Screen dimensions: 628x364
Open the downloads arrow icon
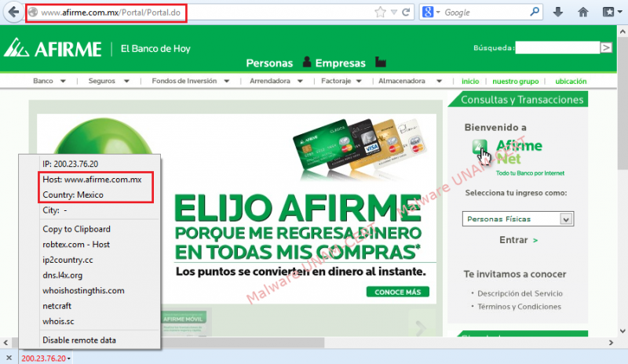click(558, 13)
